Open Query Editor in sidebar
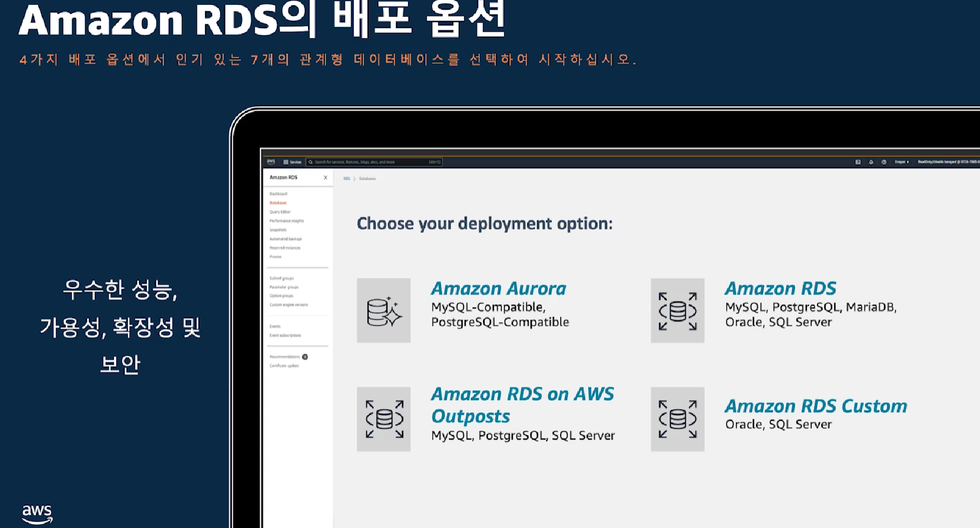This screenshot has width=980, height=528. click(x=280, y=212)
